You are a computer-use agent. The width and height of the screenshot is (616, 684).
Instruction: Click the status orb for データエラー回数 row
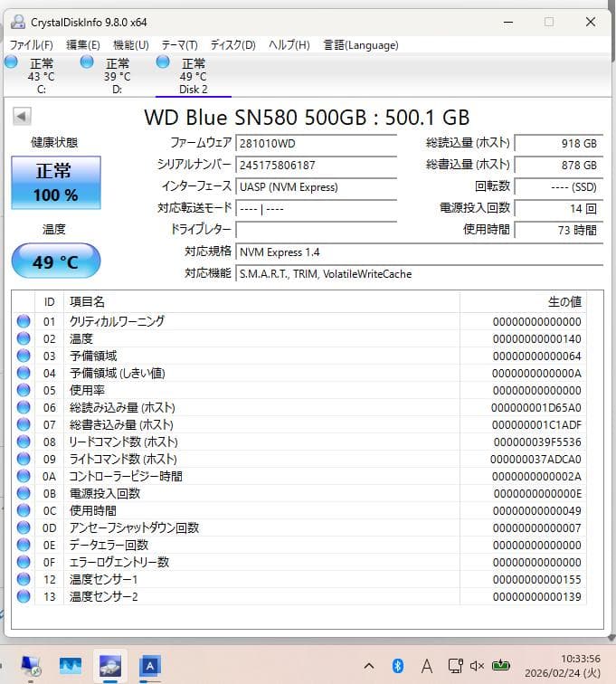(x=24, y=545)
